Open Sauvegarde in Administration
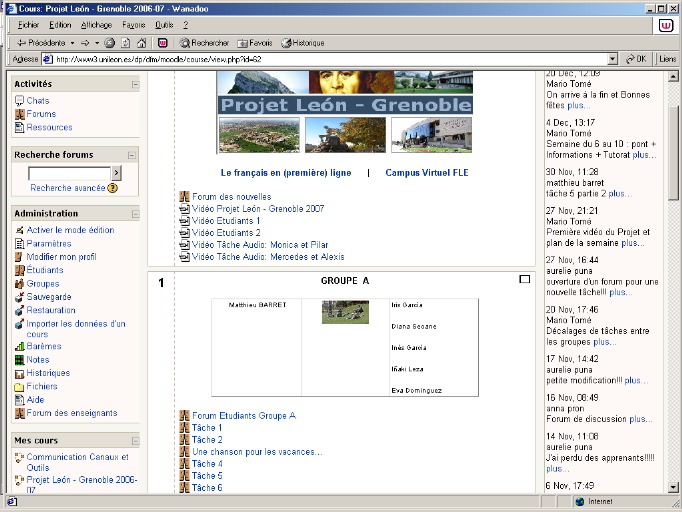Screen dimensions: 682x512 point(48,297)
